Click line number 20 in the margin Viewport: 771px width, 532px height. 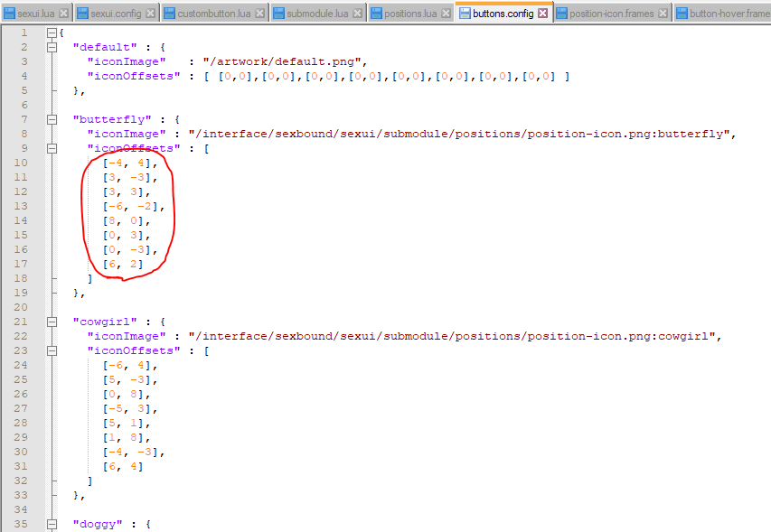pos(21,307)
